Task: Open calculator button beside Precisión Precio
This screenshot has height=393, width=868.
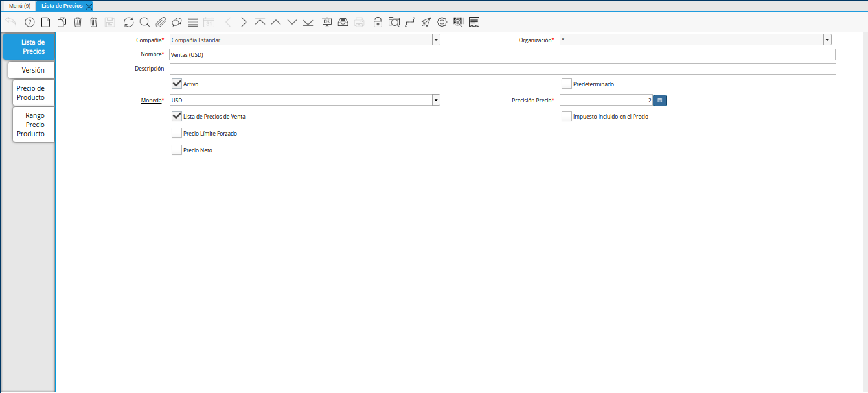Action: coord(659,100)
